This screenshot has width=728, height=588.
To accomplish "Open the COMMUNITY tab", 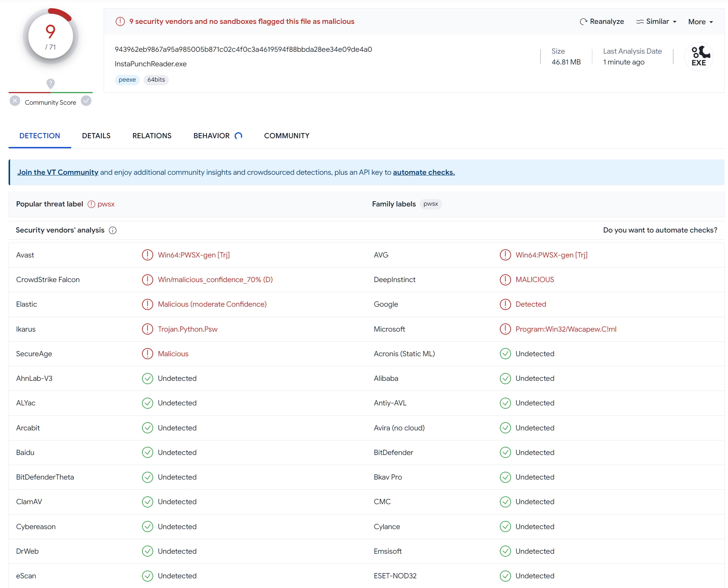I will (x=287, y=136).
